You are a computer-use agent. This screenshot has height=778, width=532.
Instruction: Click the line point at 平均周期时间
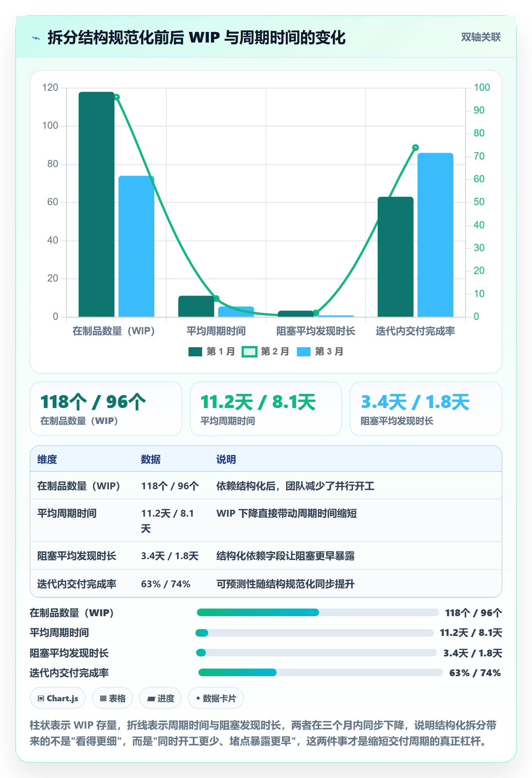point(216,299)
